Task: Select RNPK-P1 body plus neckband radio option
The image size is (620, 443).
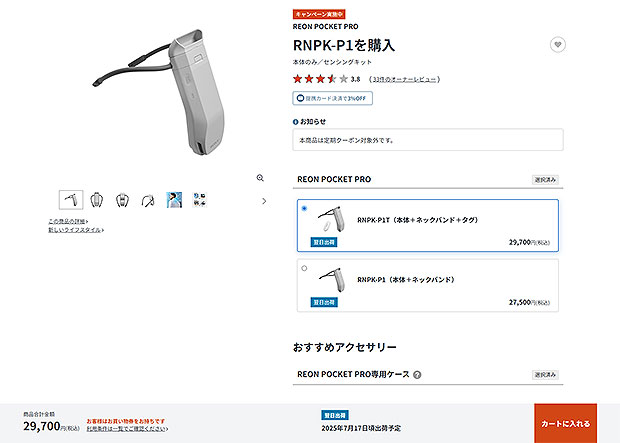Action: click(304, 268)
